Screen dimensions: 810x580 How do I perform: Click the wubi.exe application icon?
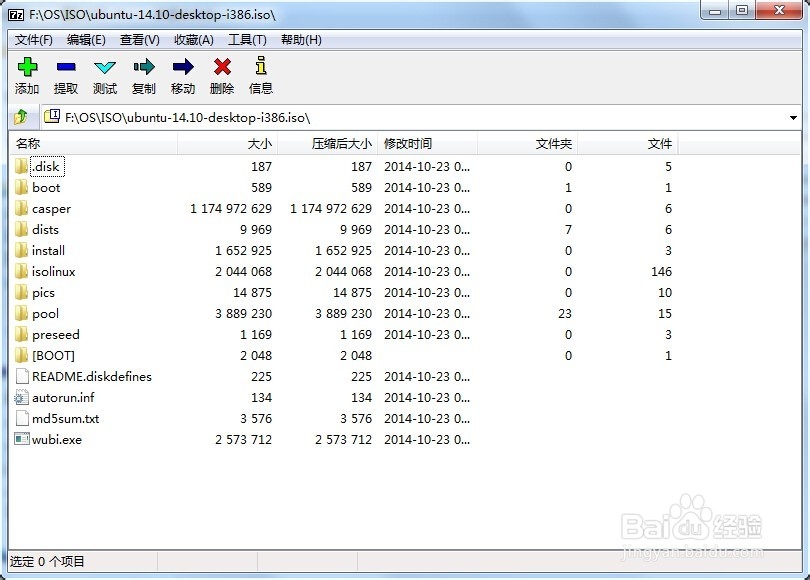(22, 439)
